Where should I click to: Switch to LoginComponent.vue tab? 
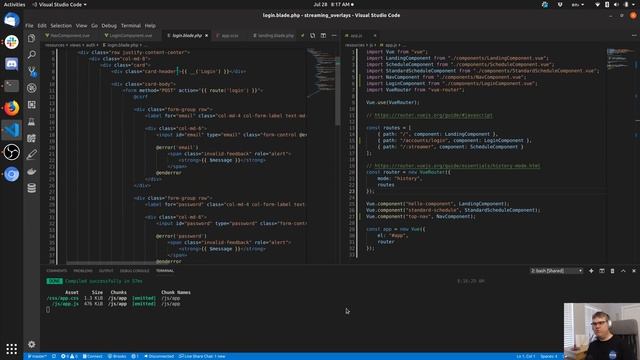pos(129,36)
